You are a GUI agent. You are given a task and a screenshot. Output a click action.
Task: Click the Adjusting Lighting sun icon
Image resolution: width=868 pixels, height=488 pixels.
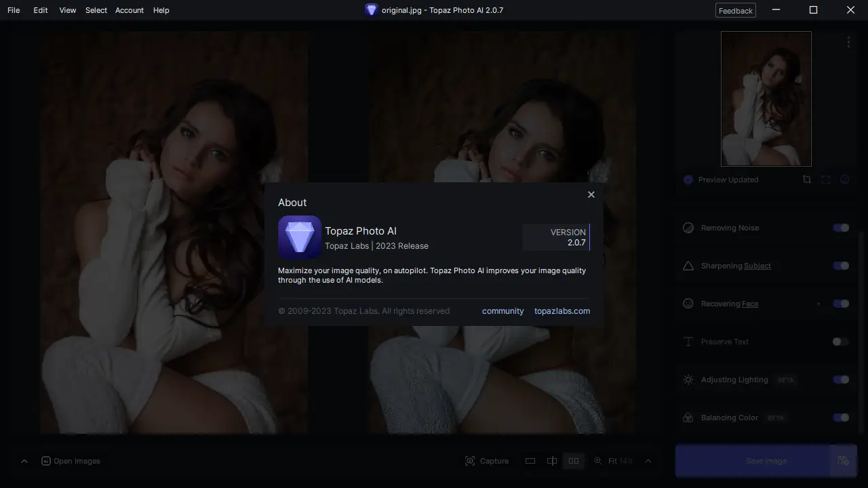pyautogui.click(x=688, y=380)
